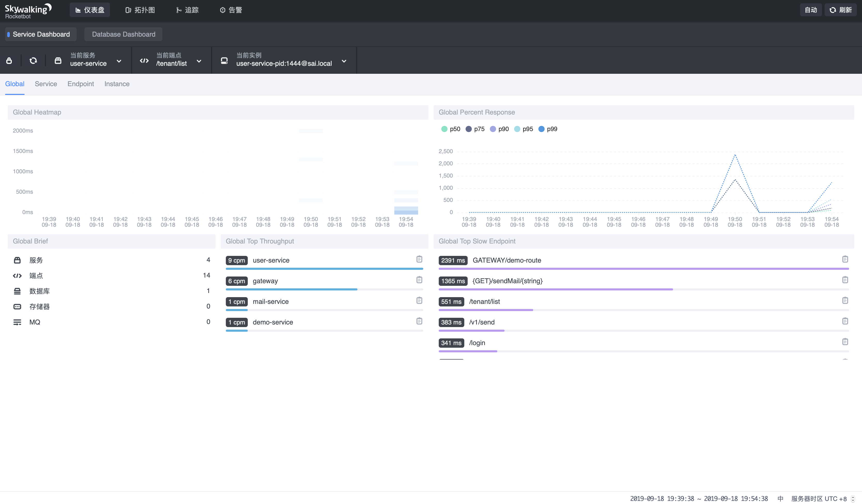Switch to the Instance tab
862x504 pixels.
click(x=117, y=84)
